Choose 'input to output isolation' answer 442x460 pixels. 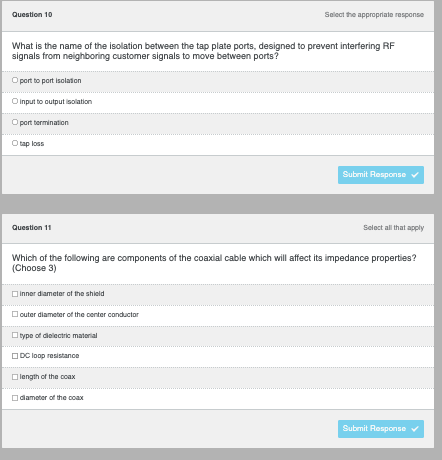(15, 101)
